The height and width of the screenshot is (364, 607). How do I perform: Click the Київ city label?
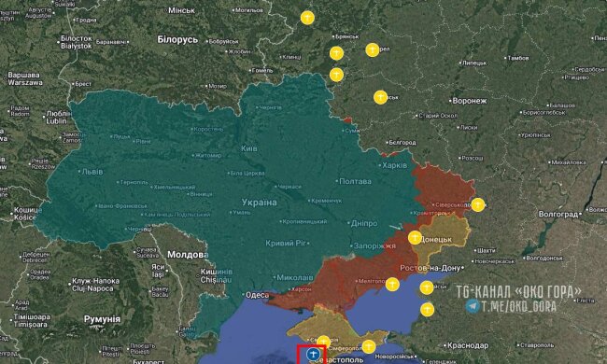pos(249,148)
